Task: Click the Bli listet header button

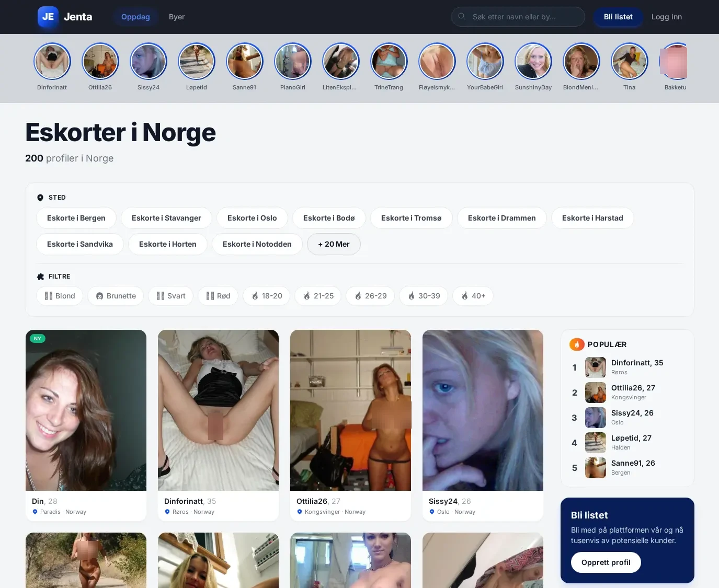Action: 618,17
